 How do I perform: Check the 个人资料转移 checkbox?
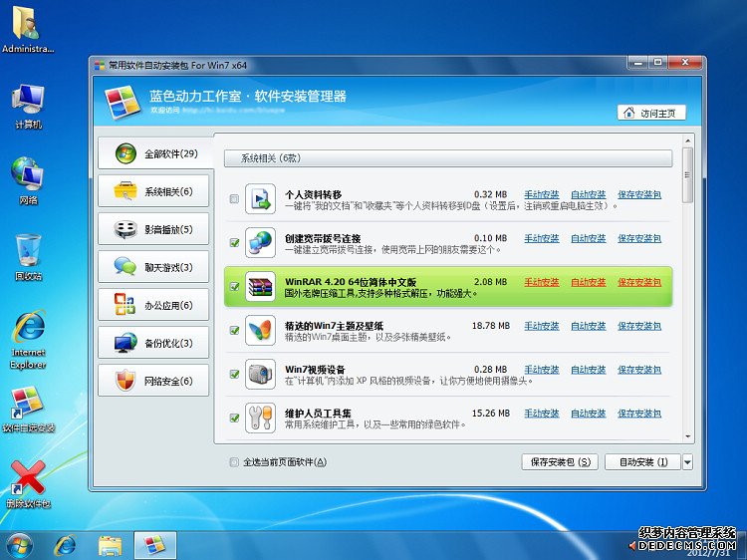coord(234,199)
